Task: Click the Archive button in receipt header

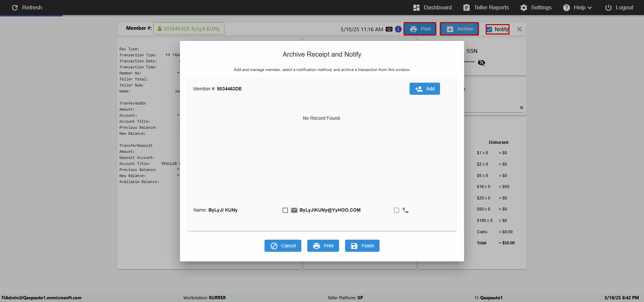Action: pyautogui.click(x=459, y=29)
